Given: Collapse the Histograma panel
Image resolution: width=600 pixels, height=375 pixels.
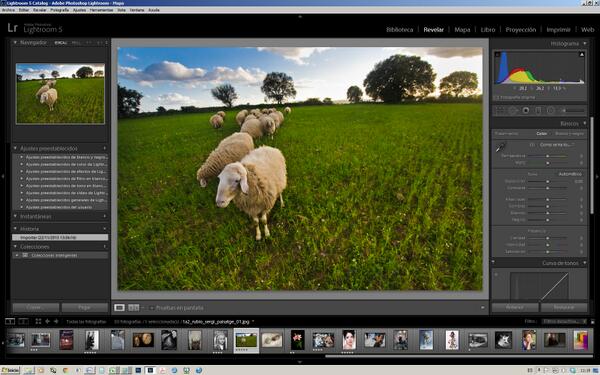Looking at the screenshot, I should pos(585,43).
